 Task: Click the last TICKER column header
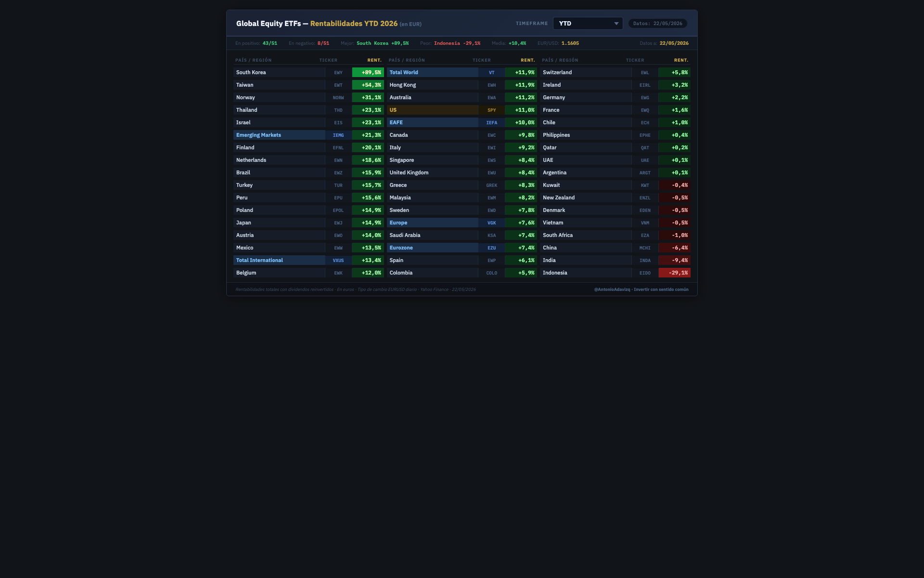point(635,60)
